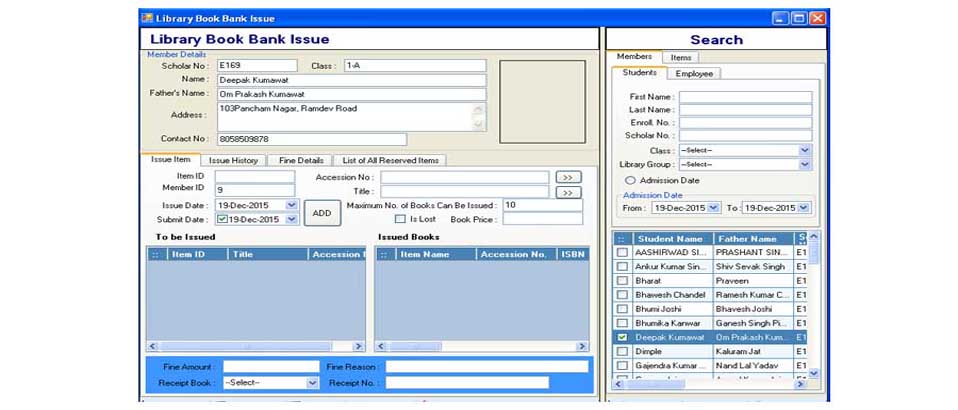Screen dimensions: 958x410
Task: Click the Title input field
Action: pyautogui.click(x=464, y=192)
